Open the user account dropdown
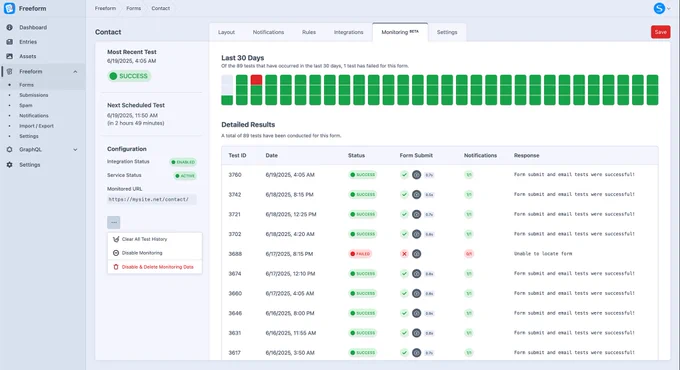The width and height of the screenshot is (680, 370). click(x=662, y=8)
